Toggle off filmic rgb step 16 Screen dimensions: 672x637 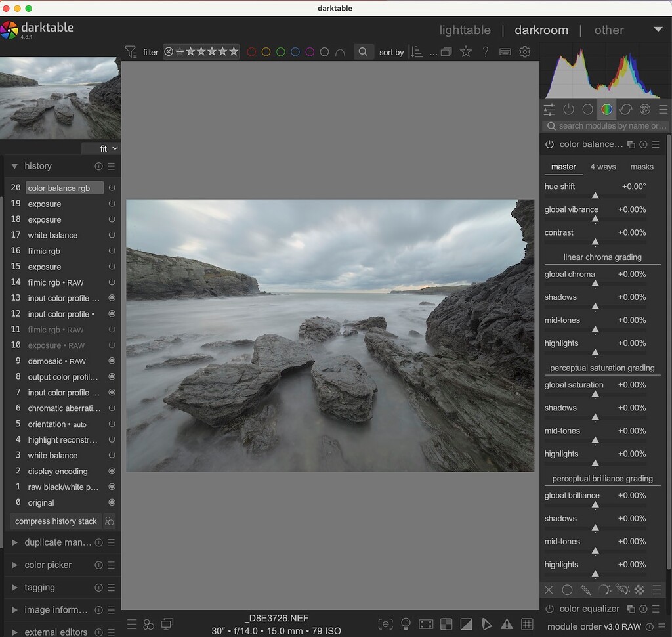[x=112, y=251]
